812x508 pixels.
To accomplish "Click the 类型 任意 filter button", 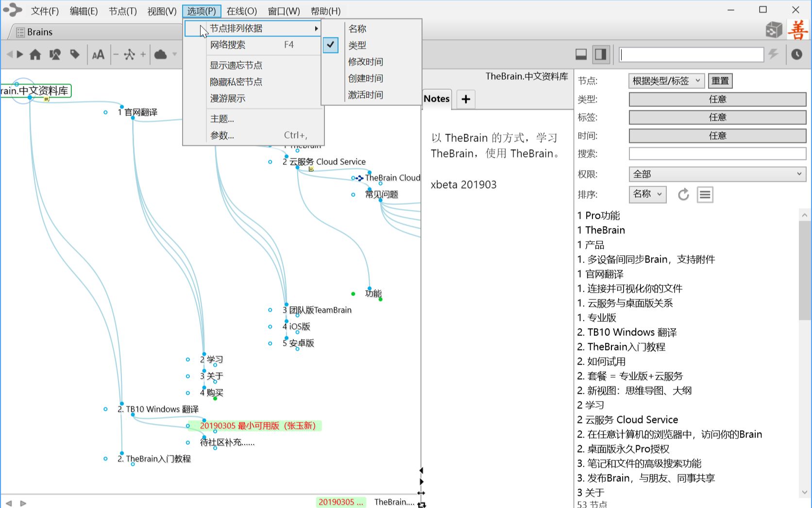I will click(717, 99).
